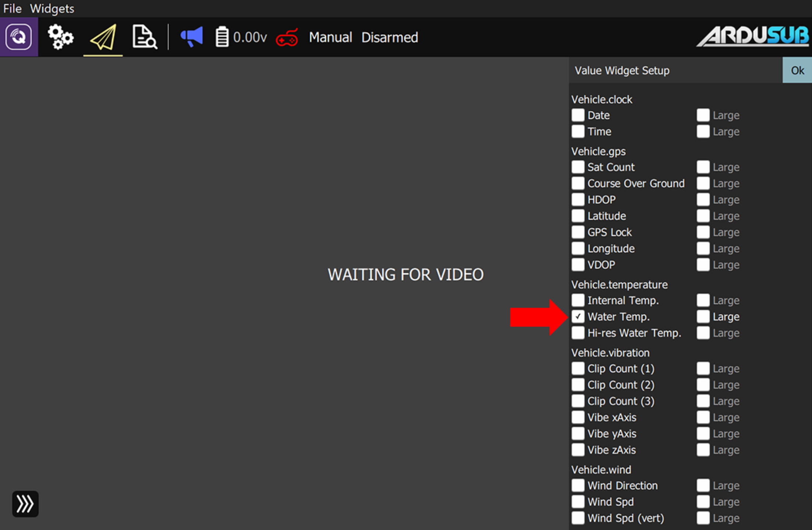The width and height of the screenshot is (812, 530).
Task: Select the Manual flight mode label
Action: pos(330,37)
